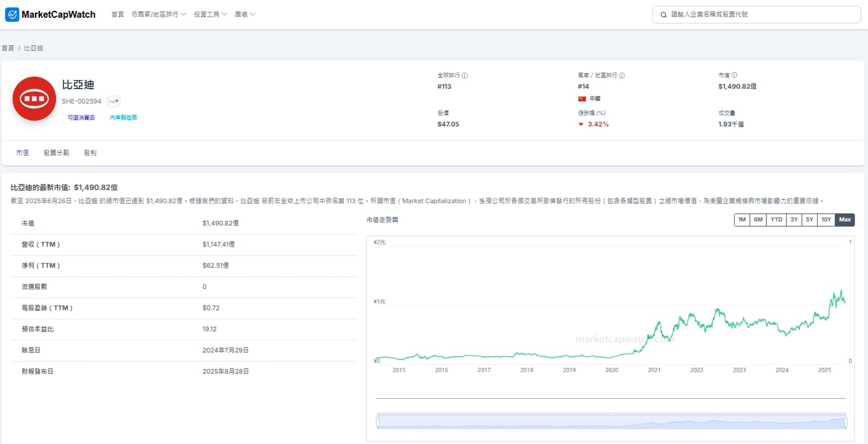Click the info icon next to 市值 header

pos(734,75)
